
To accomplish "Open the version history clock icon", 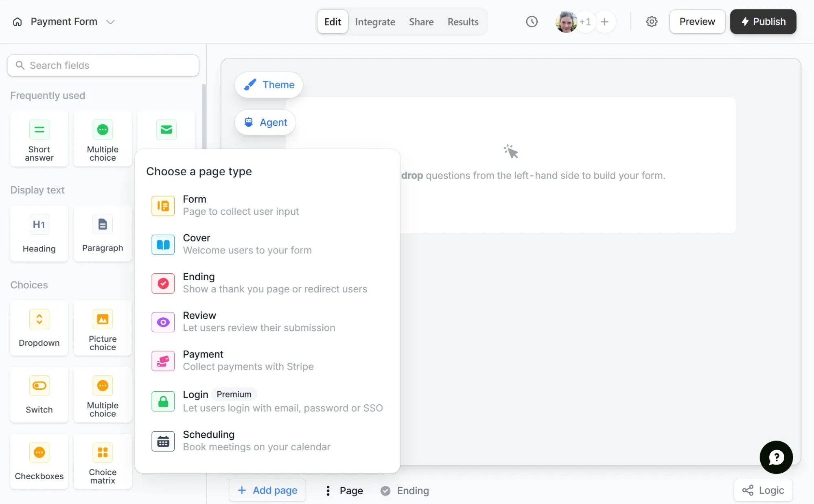I will click(532, 22).
